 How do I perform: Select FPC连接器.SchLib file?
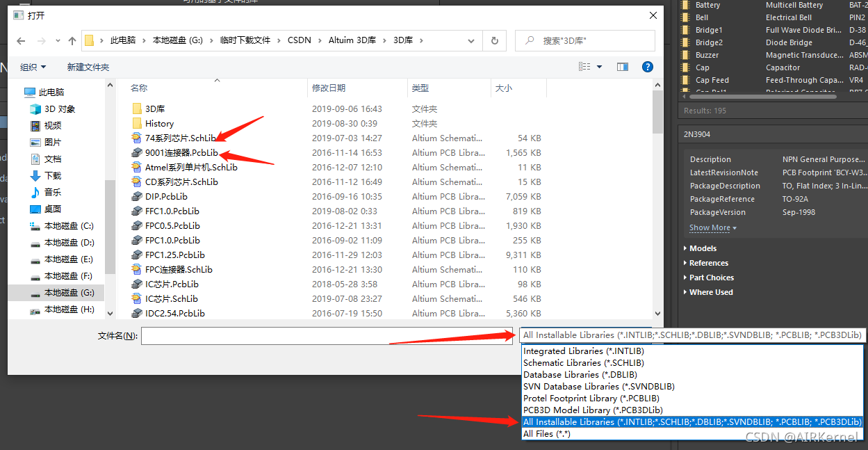[179, 270]
